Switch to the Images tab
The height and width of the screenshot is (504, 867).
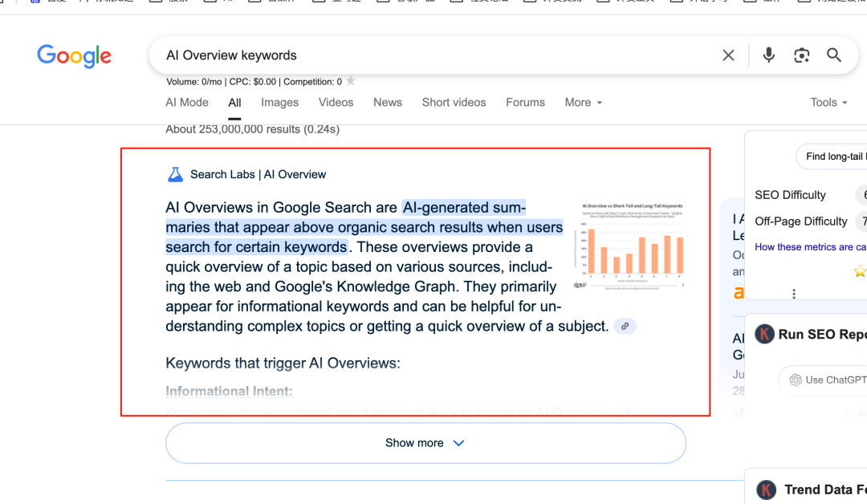point(280,102)
